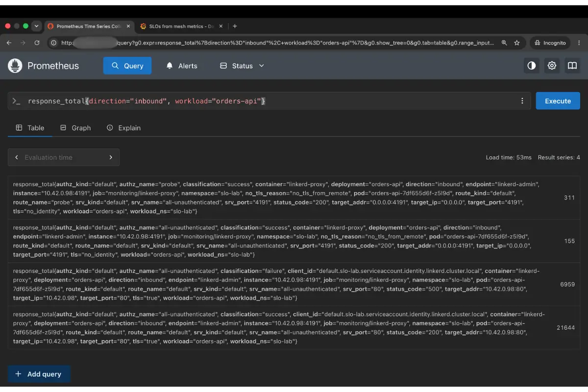Screen dimensions: 588x392
Task: Switch to the SLOs from mesh metrics browser tab
Action: 181,26
